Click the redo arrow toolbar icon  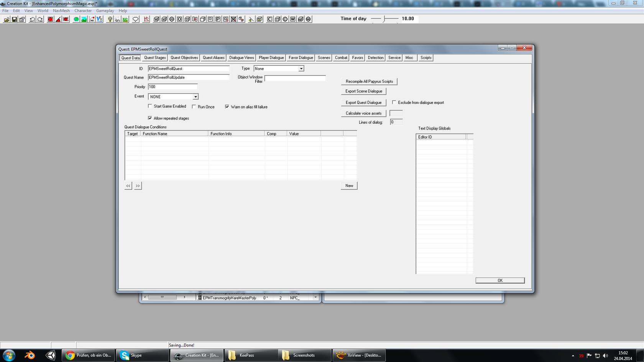pyautogui.click(x=40, y=19)
